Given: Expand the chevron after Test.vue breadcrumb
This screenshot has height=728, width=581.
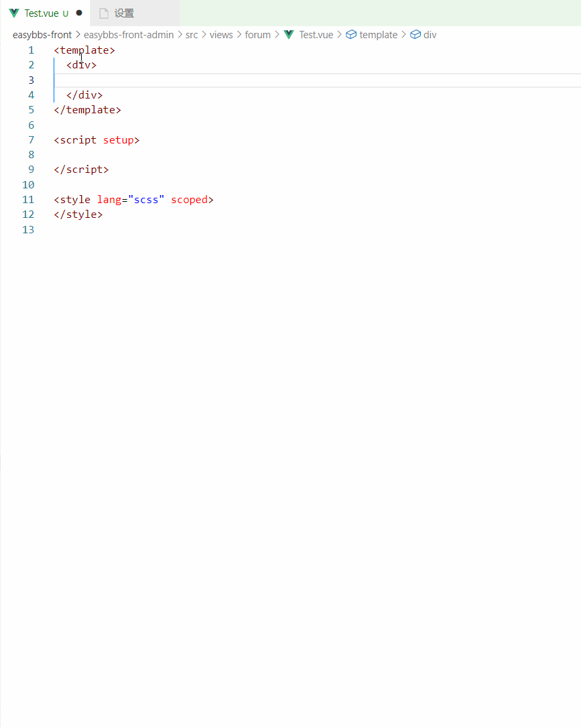Looking at the screenshot, I should tap(339, 35).
